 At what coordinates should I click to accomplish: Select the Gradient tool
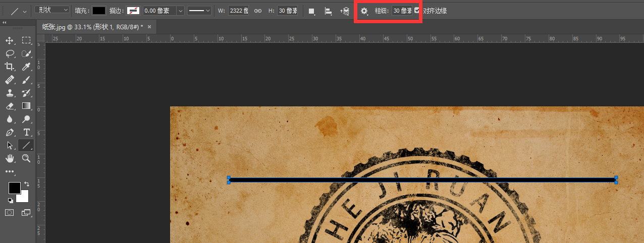click(26, 106)
